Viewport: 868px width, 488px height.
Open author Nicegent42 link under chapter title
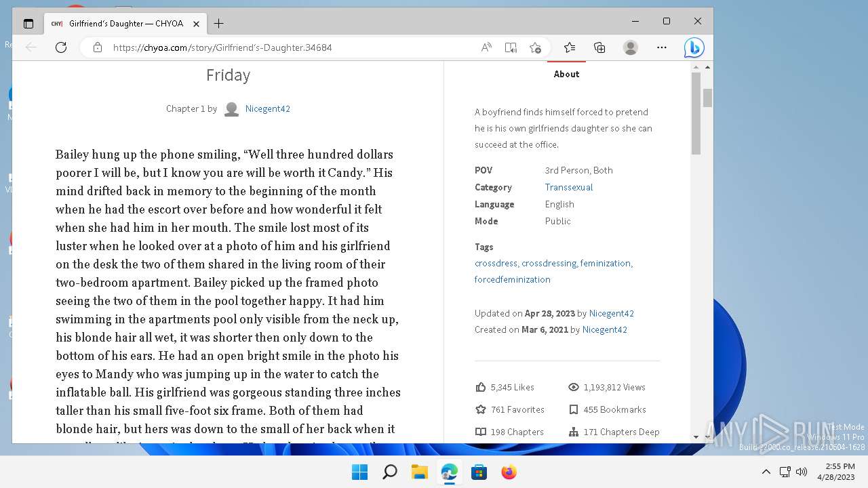click(268, 108)
